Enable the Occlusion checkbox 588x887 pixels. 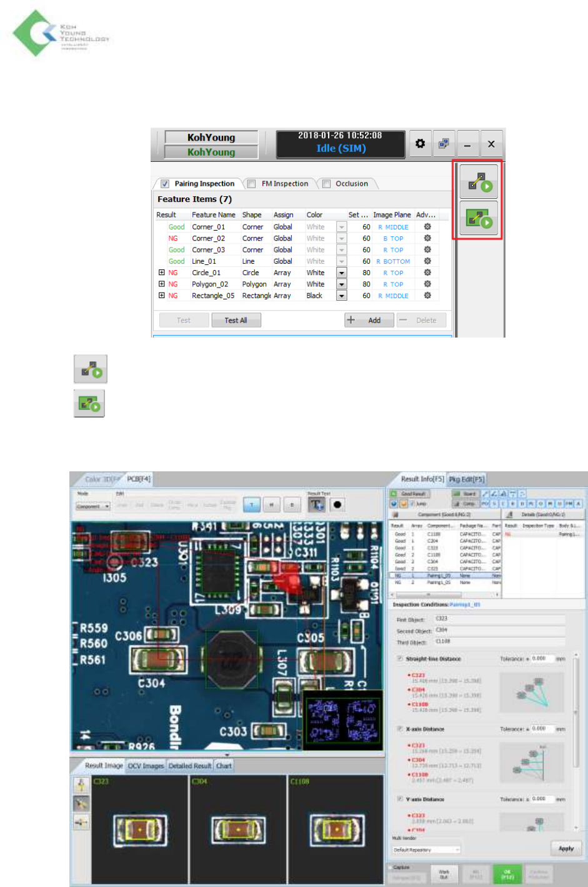[326, 184]
